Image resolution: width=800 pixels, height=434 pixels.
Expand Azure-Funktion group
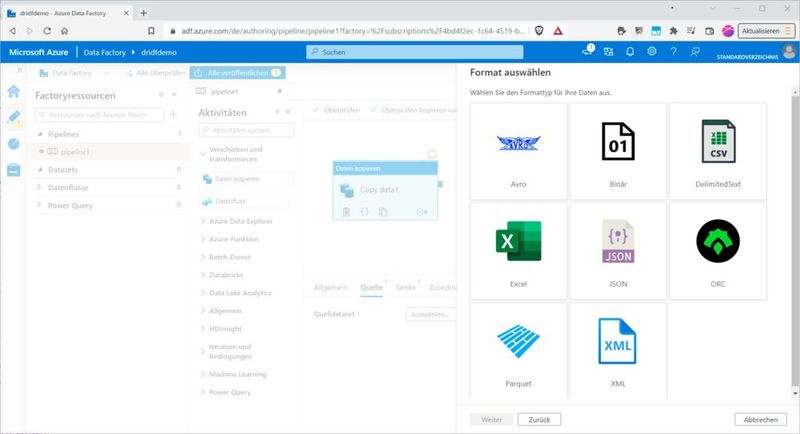pyautogui.click(x=203, y=239)
